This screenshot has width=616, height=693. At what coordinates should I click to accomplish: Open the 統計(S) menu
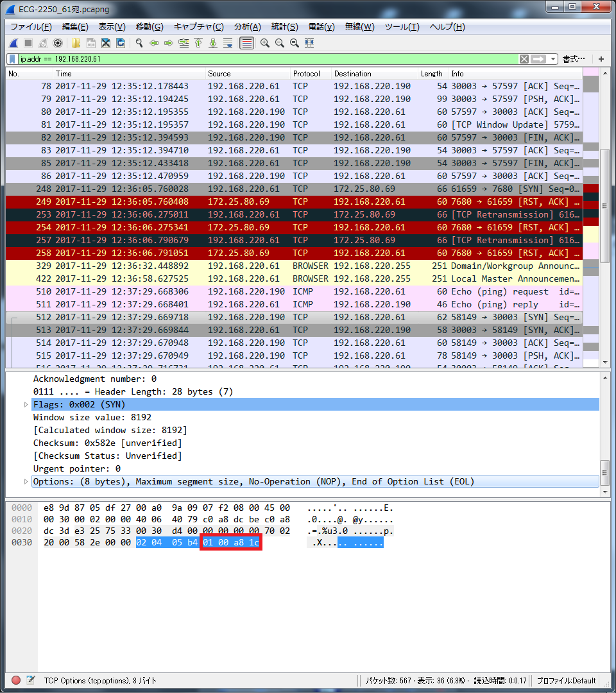coord(284,27)
